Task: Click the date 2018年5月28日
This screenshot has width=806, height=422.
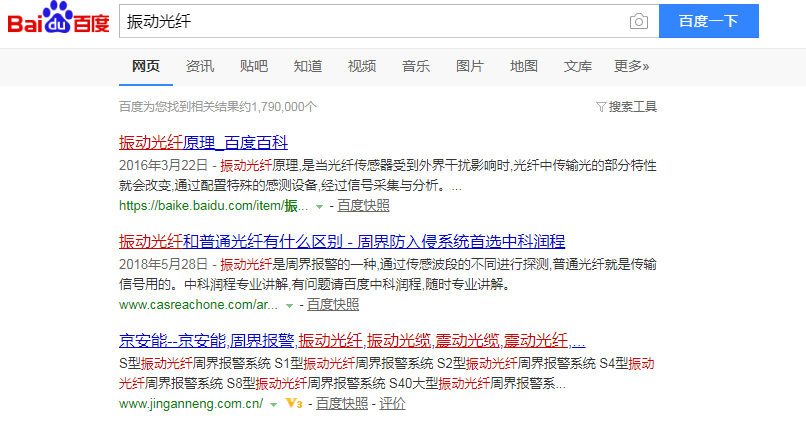Action: 163,265
